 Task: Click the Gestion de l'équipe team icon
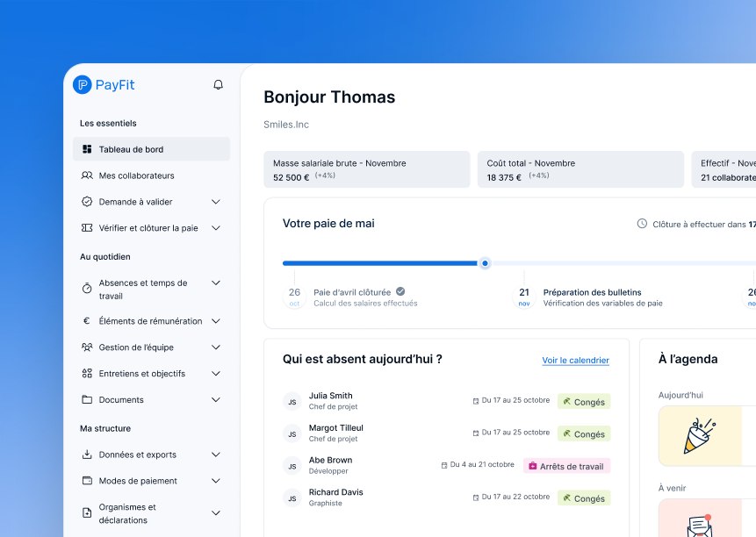pos(87,347)
